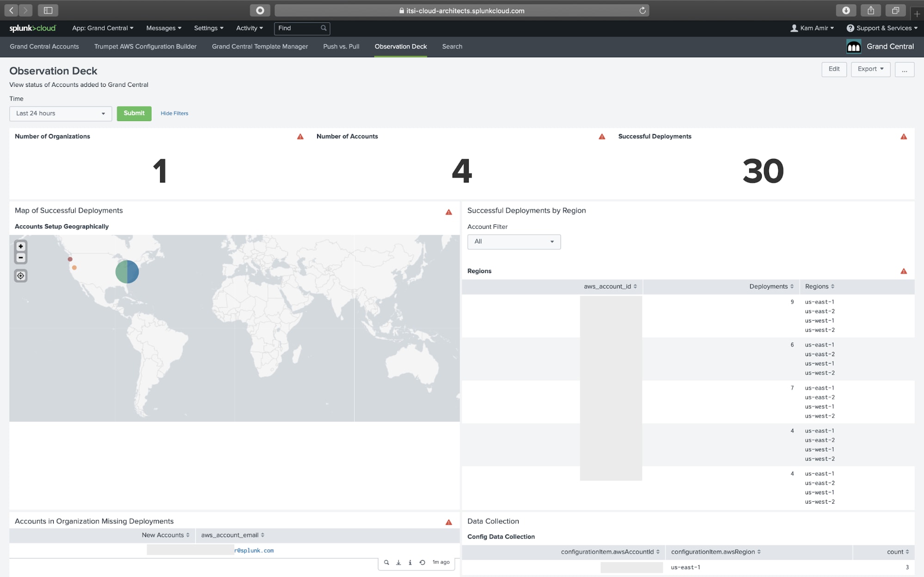Image resolution: width=924 pixels, height=577 pixels.
Task: Click the 4 Number of Accounts value
Action: 462,171
